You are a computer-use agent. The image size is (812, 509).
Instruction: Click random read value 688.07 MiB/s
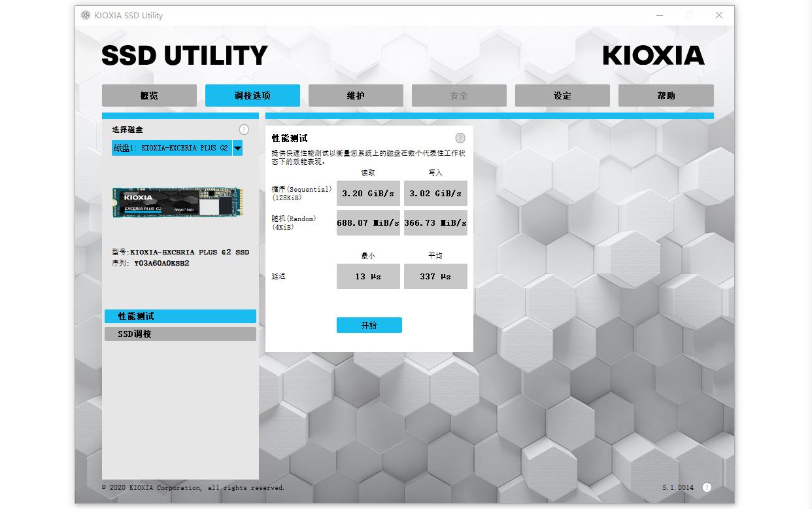(368, 222)
